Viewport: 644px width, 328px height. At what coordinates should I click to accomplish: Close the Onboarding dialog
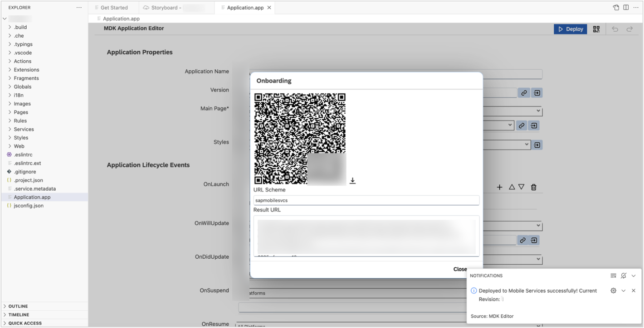460,269
